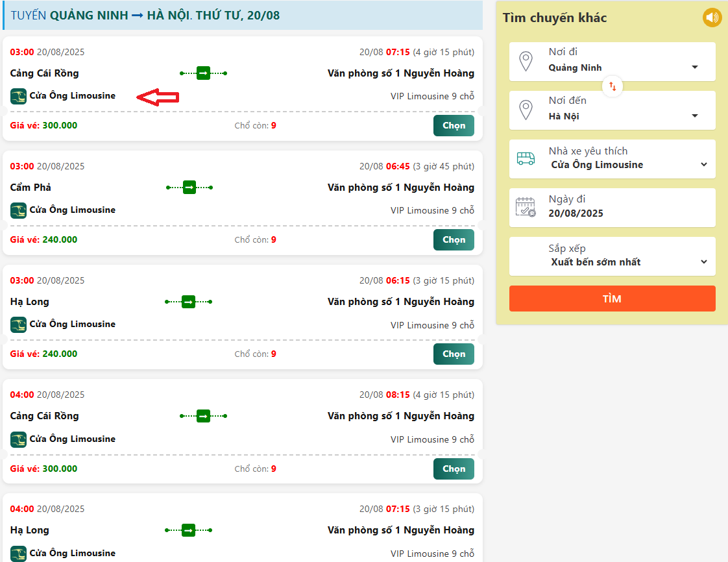Viewport: 728px width, 562px height.
Task: Click the operator logo on the 03:00 Cảng Cái Rồng trip
Action: point(18,96)
